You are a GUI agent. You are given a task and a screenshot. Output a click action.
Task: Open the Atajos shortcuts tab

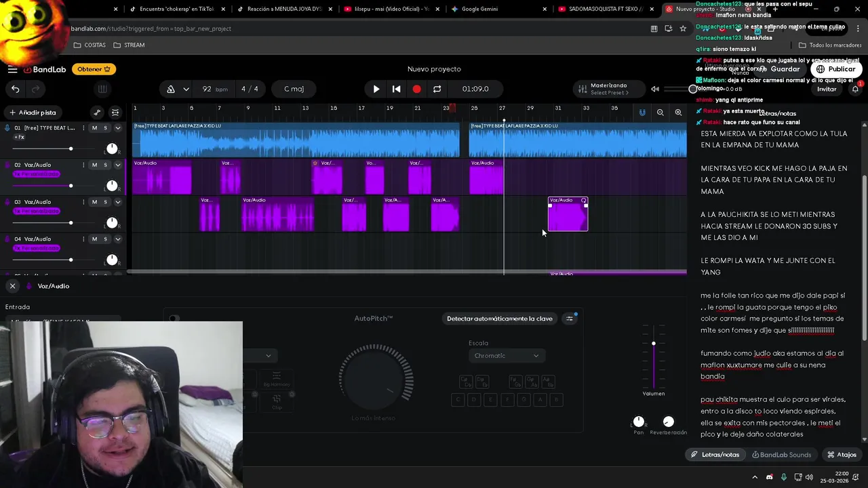pyautogui.click(x=842, y=455)
